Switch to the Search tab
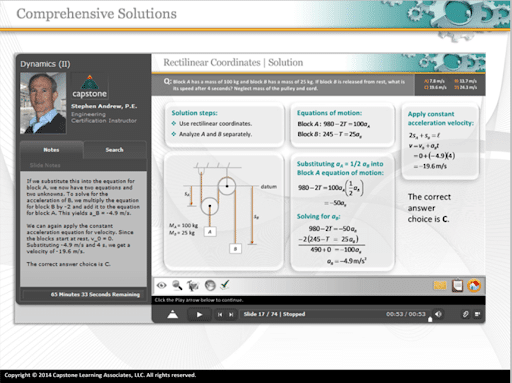512x383 pixels. click(114, 150)
